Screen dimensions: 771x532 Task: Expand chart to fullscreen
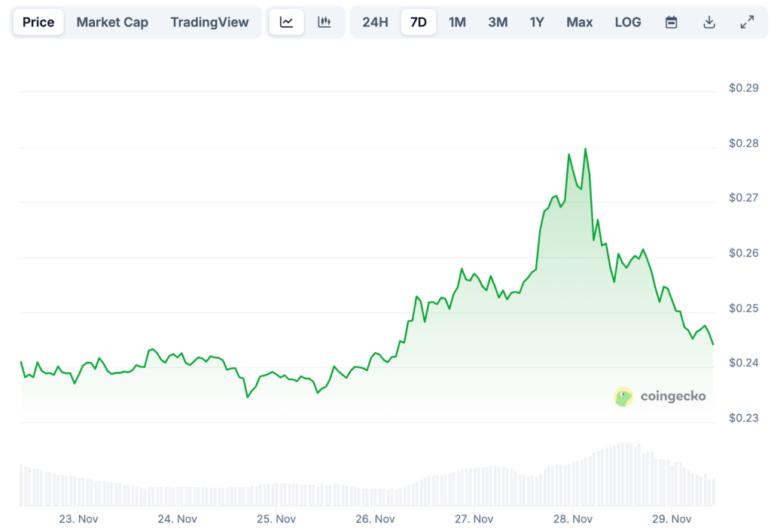click(747, 22)
